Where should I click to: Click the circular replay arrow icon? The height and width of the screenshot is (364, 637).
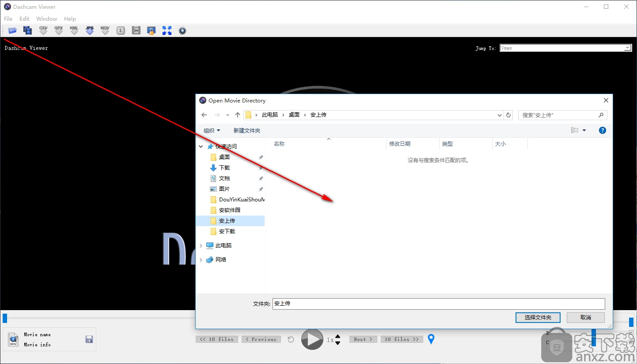(x=291, y=339)
